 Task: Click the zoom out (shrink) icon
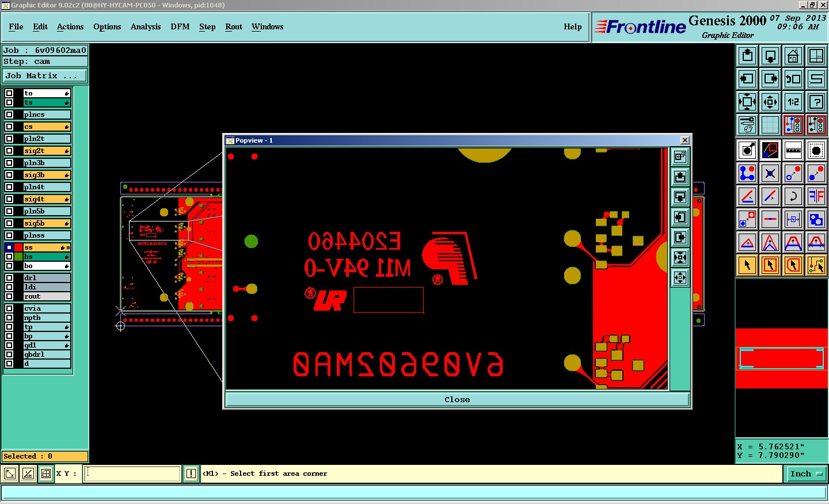click(770, 102)
